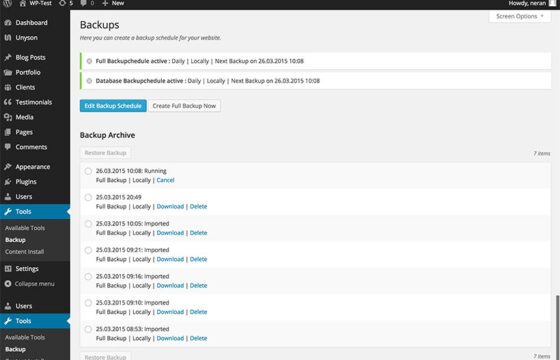Open the WP-Test site home icon
The height and width of the screenshot is (360, 560).
click(x=23, y=3)
